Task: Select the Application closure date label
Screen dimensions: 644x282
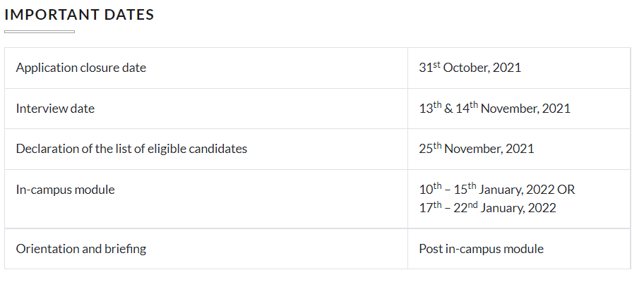Action: coord(81,68)
